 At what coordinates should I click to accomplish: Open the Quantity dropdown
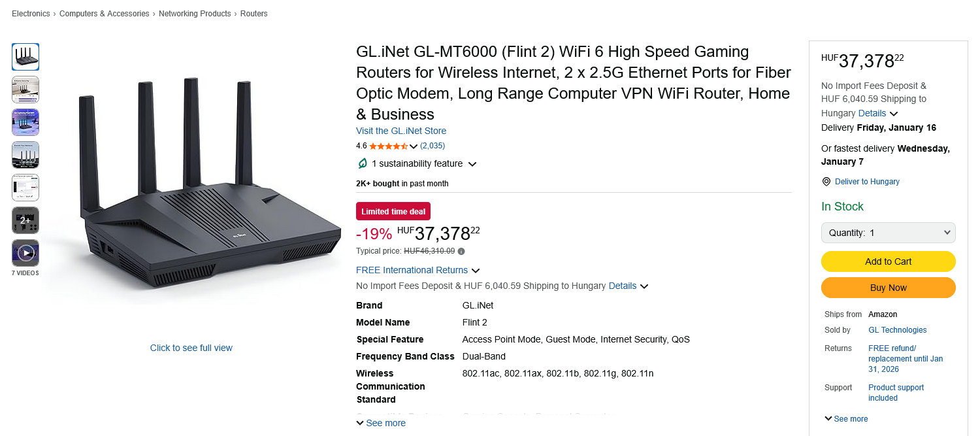(x=888, y=233)
